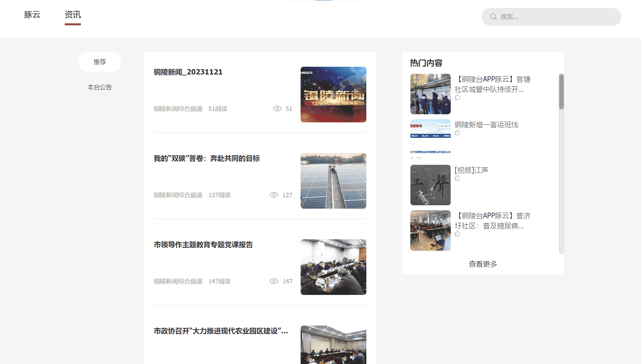Like the [视频]江声 item
The height and width of the screenshot is (364, 641).
(457, 178)
